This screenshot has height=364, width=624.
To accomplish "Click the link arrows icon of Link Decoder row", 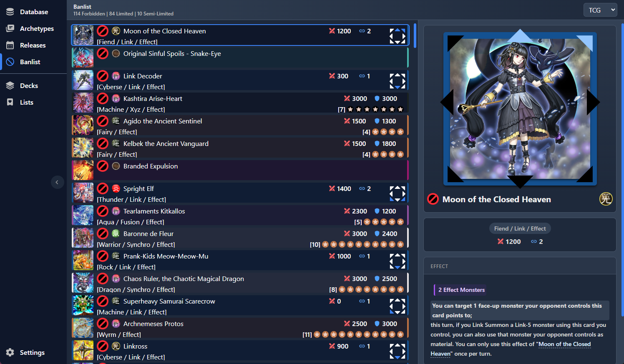I will [x=398, y=81].
